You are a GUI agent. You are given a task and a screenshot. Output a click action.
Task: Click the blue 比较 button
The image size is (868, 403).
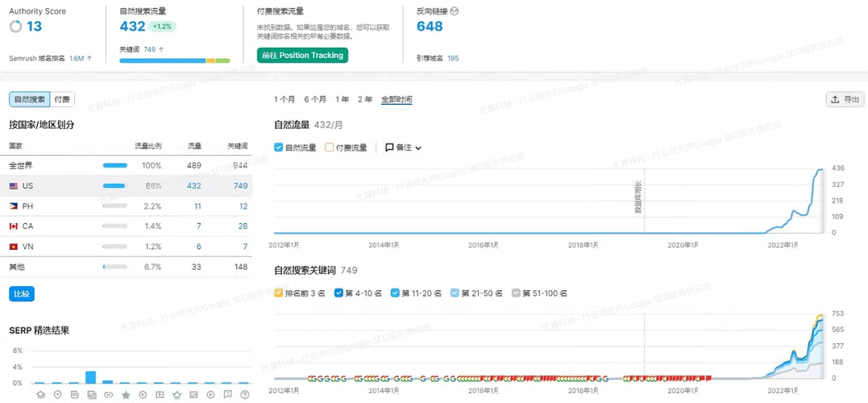coord(22,294)
